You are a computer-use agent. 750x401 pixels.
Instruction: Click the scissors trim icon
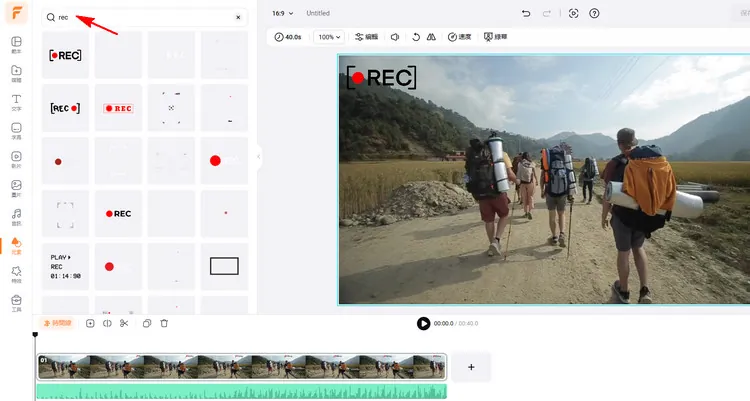click(x=124, y=323)
